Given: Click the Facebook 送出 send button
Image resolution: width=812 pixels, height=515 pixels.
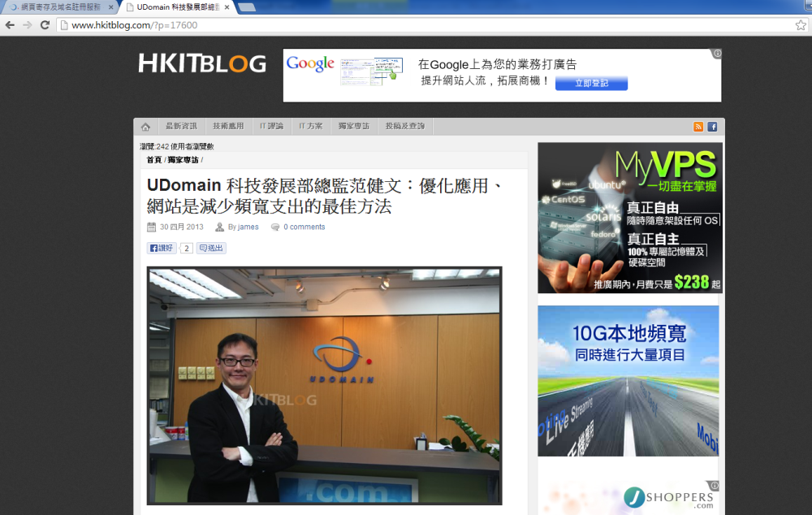Looking at the screenshot, I should pyautogui.click(x=211, y=249).
